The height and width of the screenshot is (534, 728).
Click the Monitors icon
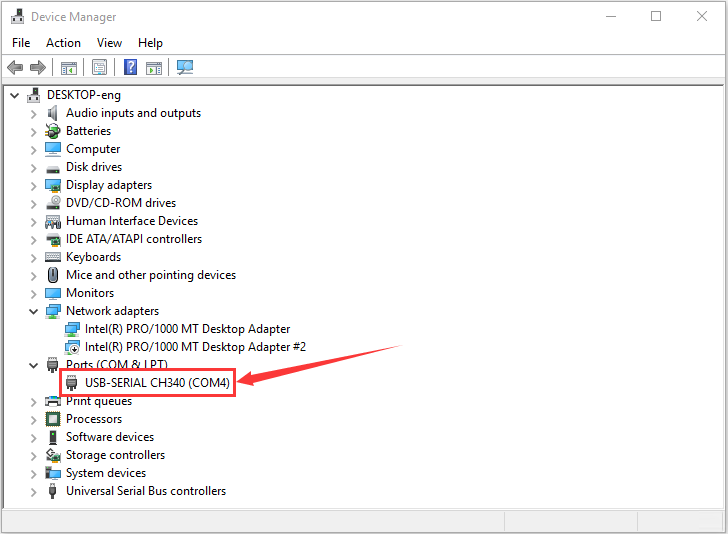(53, 293)
